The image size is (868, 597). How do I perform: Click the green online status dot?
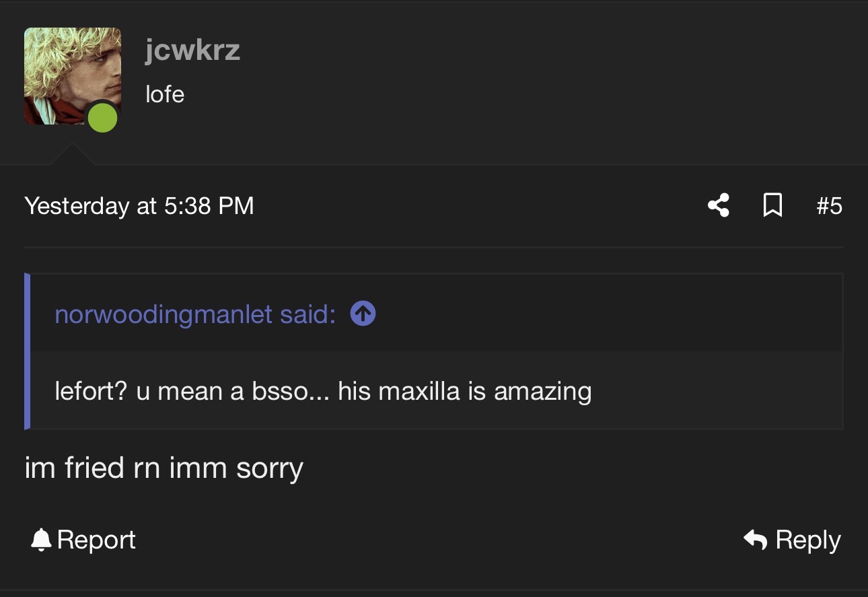click(103, 118)
